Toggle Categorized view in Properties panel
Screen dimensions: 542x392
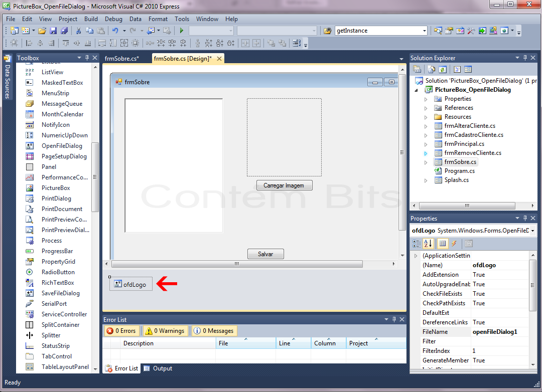(x=417, y=244)
